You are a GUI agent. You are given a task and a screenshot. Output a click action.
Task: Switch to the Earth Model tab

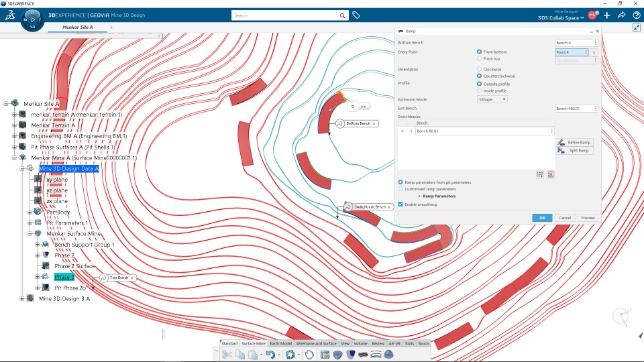(281, 343)
